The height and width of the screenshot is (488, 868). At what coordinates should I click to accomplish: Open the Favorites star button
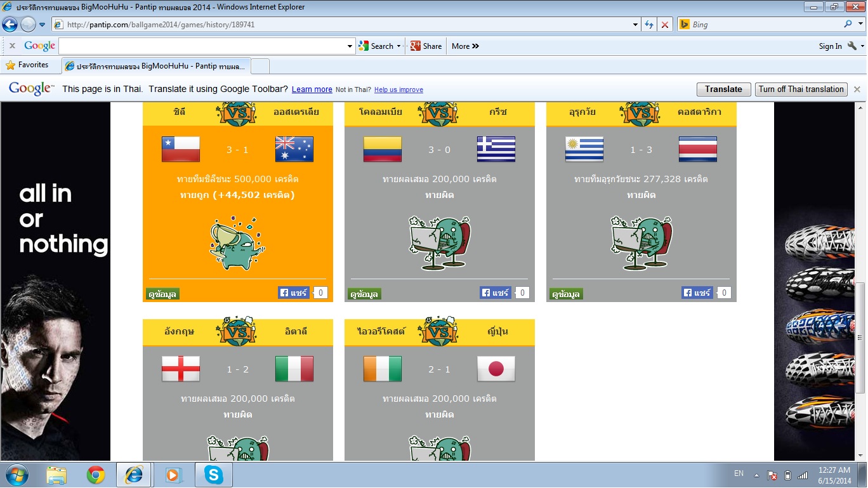coord(27,65)
